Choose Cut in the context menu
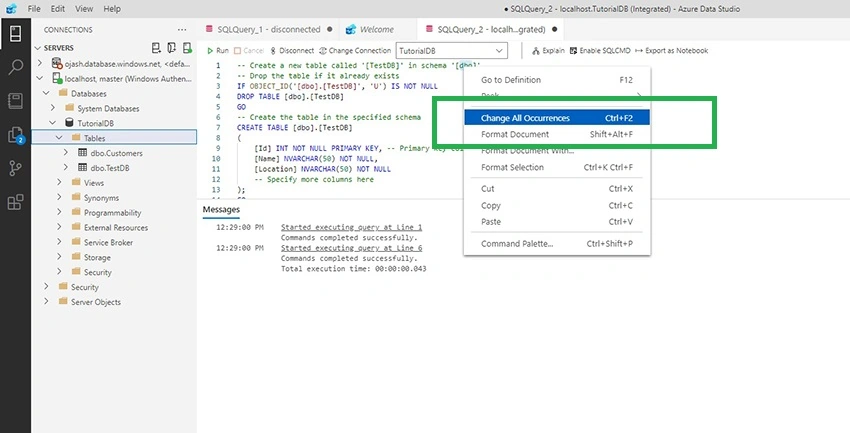Screen dimensions: 850x433 pos(557,189)
